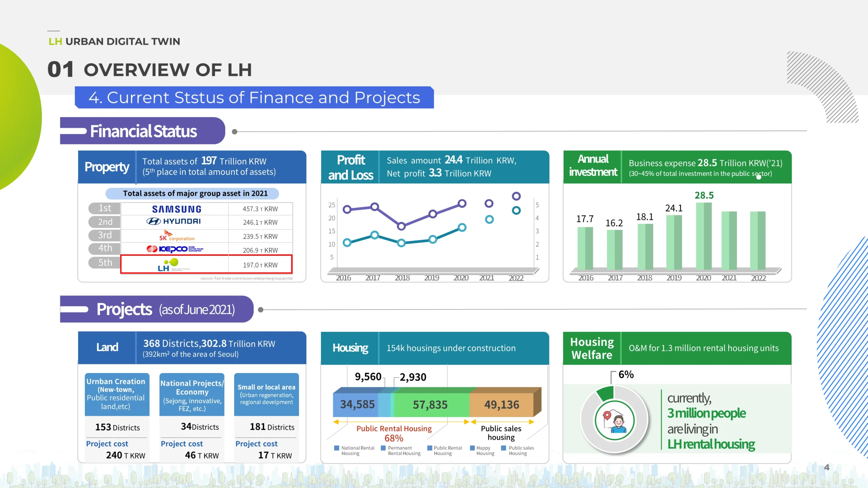Select the 'Urnban Creation' card heading
This screenshot has width=868, height=488.
[116, 382]
